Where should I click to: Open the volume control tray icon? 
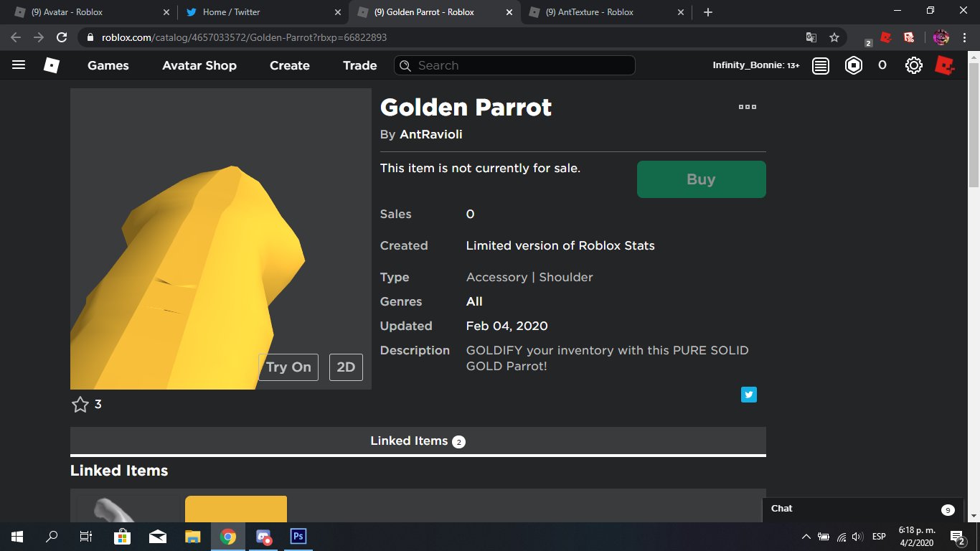857,537
